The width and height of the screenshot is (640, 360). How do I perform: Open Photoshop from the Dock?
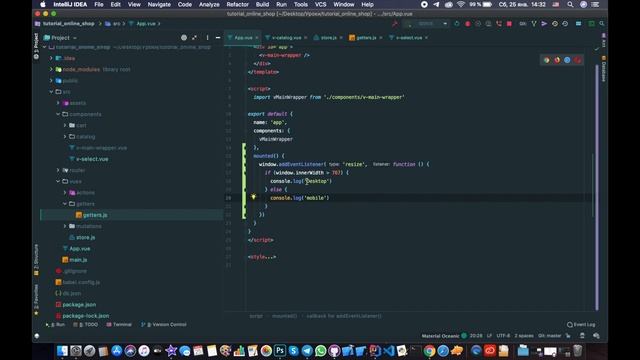[280, 350]
